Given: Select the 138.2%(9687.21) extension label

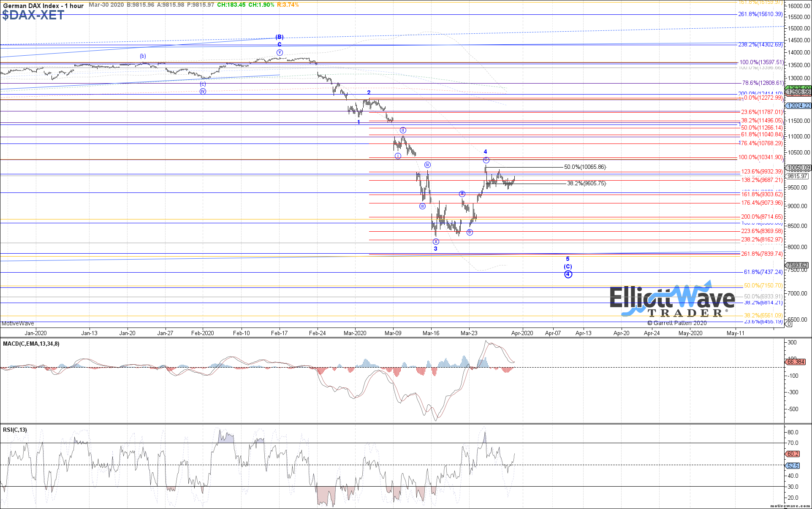Looking at the screenshot, I should tap(762, 180).
